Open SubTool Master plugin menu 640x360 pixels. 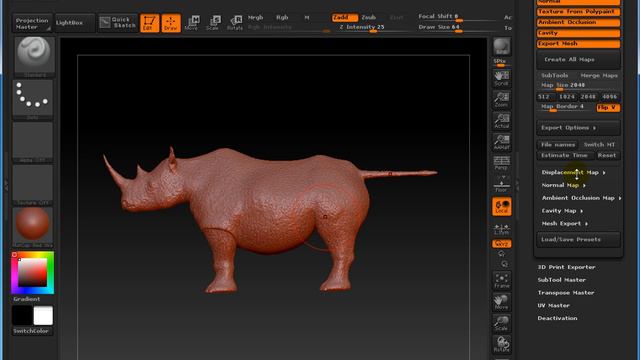pos(561,280)
